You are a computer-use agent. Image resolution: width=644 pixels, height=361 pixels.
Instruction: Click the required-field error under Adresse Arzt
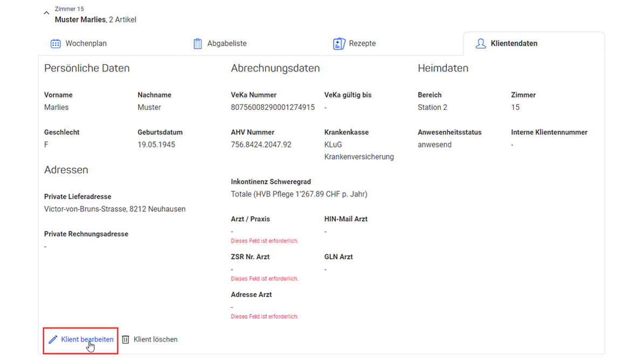(265, 317)
